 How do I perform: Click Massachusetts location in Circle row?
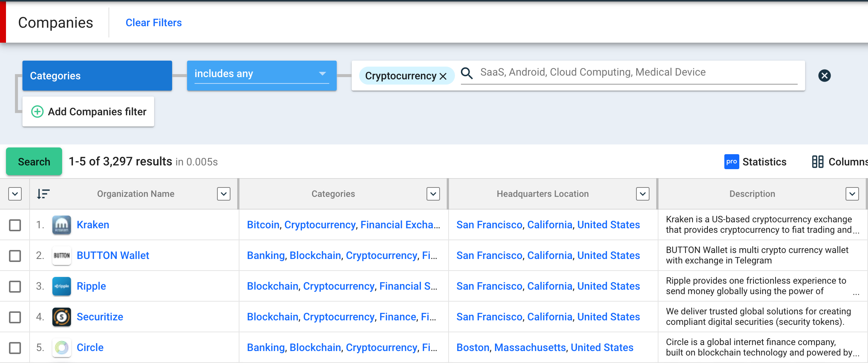[530, 347]
